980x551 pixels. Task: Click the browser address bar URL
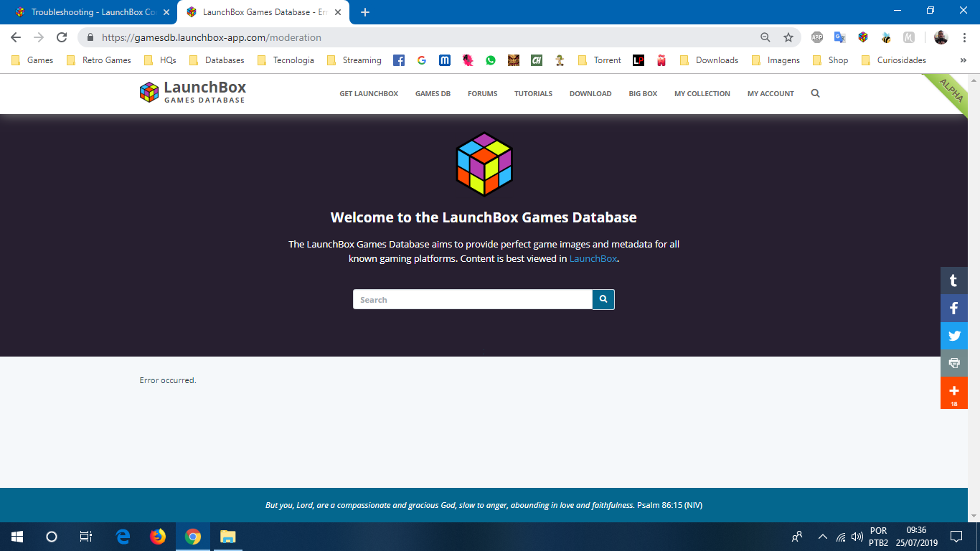point(212,37)
